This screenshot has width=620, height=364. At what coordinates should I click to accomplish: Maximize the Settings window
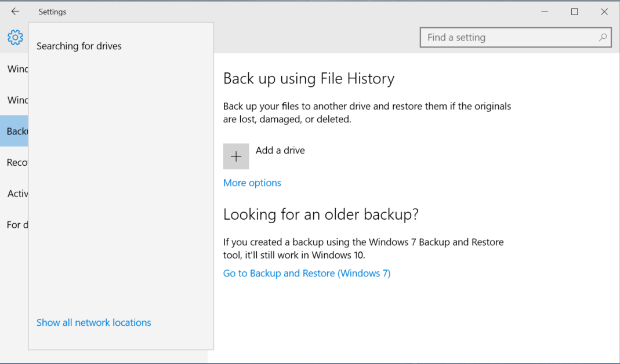pyautogui.click(x=574, y=11)
